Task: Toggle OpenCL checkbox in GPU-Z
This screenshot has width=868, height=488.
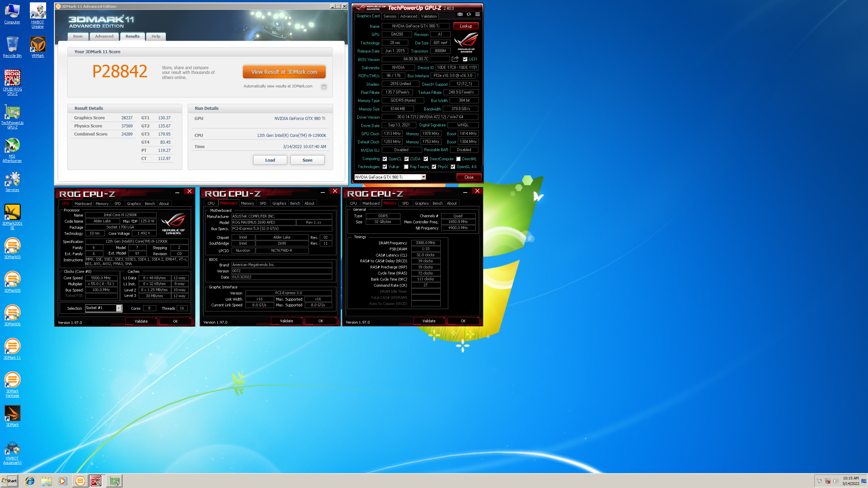Action: click(385, 159)
